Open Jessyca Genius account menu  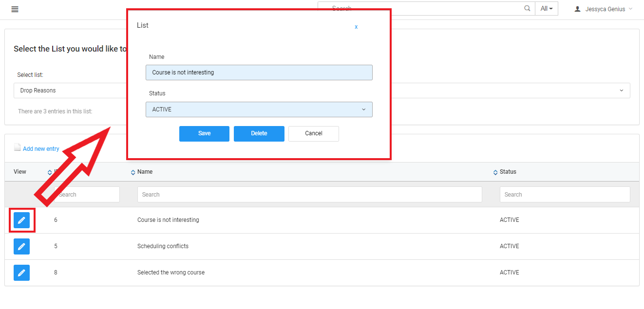[x=606, y=9]
